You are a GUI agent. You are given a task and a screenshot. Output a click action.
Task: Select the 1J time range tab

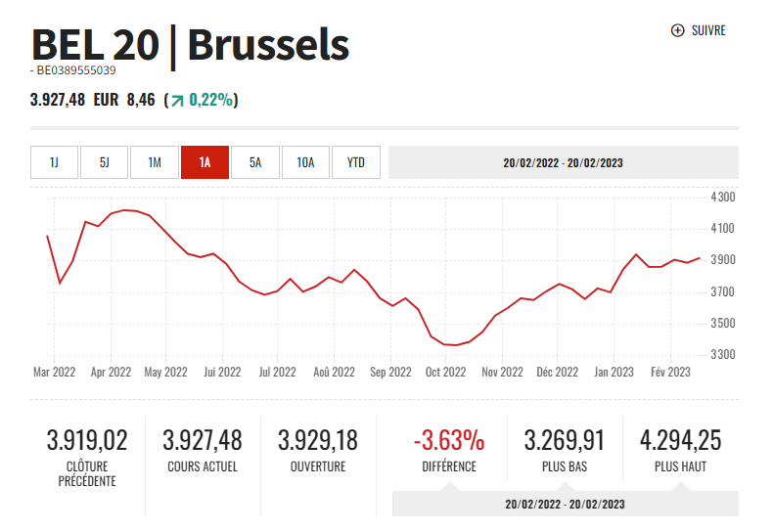click(54, 162)
